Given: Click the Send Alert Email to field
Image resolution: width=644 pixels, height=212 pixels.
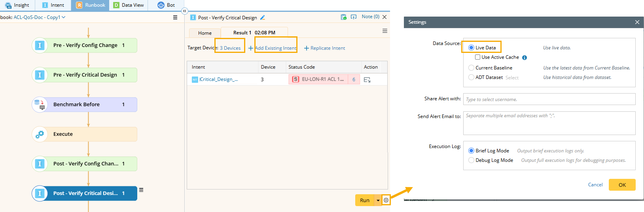Looking at the screenshot, I should pos(549,123).
